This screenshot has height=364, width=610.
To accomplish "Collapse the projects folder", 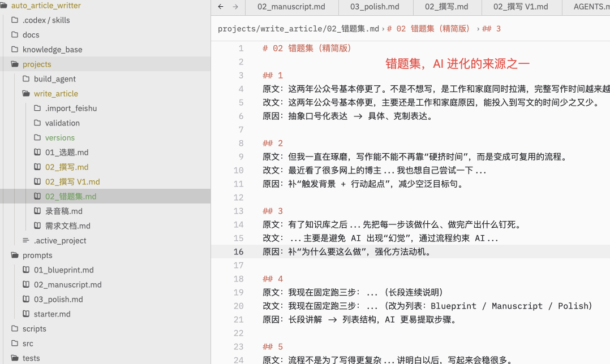I will coord(15,64).
